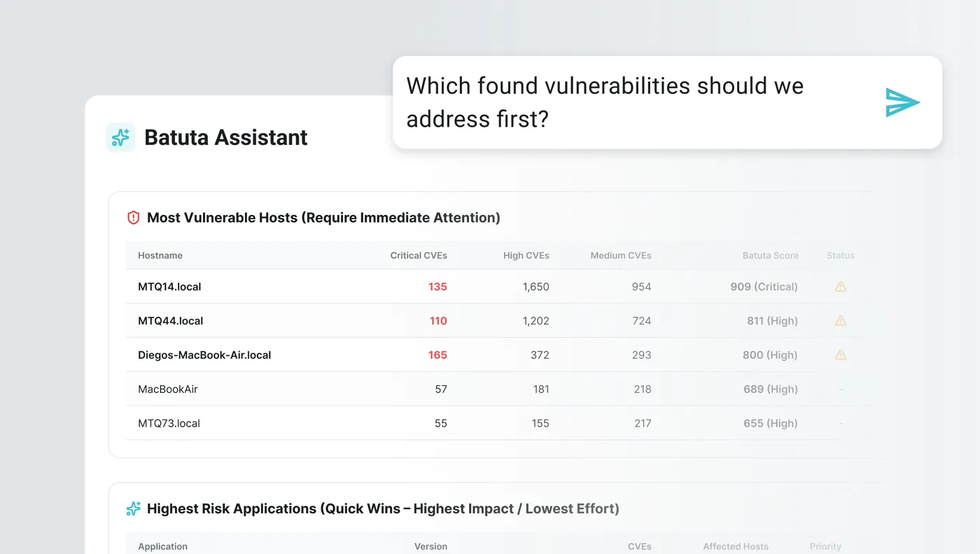980x554 pixels.
Task: Click the 165 critical CVEs value
Action: [437, 355]
